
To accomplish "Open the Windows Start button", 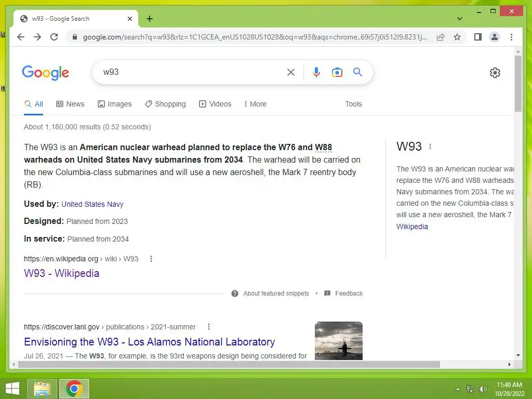I will [12, 389].
